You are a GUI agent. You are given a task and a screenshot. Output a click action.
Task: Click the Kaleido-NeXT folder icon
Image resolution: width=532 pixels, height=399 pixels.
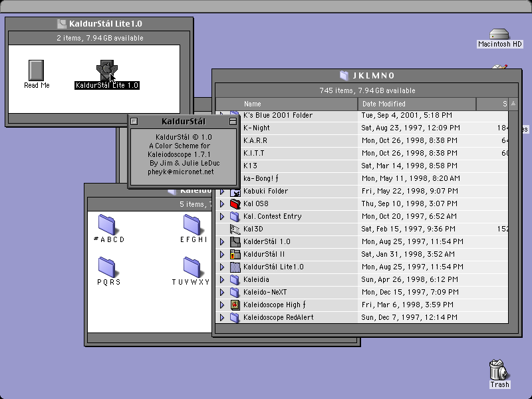click(x=235, y=292)
